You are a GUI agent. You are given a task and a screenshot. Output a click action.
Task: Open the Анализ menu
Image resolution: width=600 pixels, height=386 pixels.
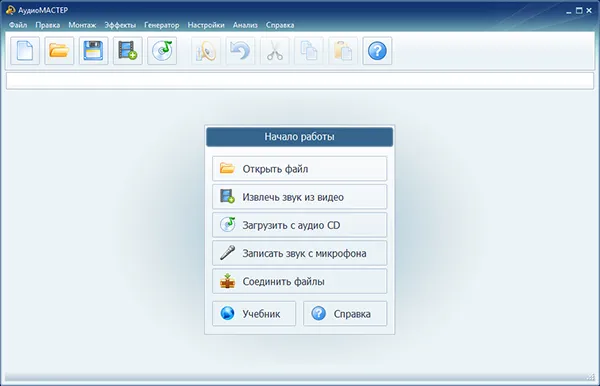pyautogui.click(x=245, y=25)
